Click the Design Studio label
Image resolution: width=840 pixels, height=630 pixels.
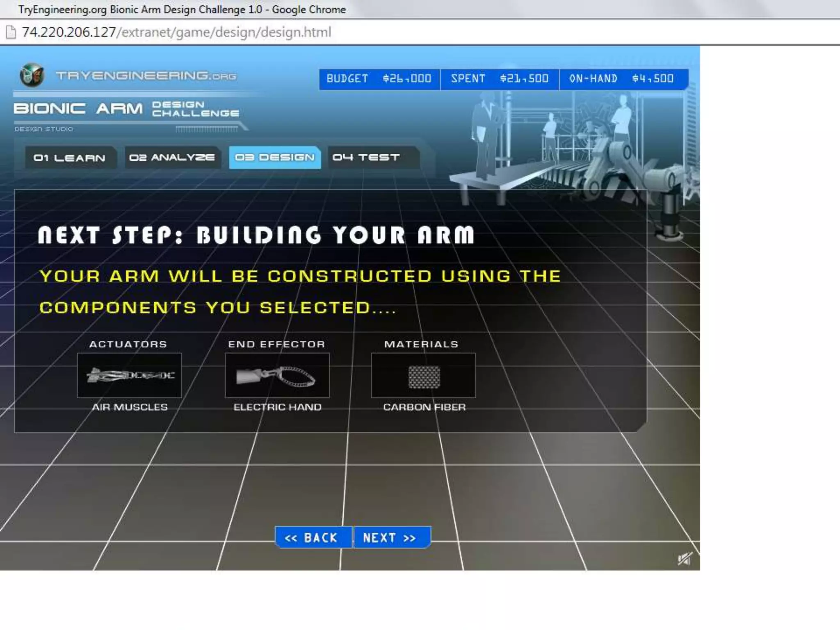44,129
